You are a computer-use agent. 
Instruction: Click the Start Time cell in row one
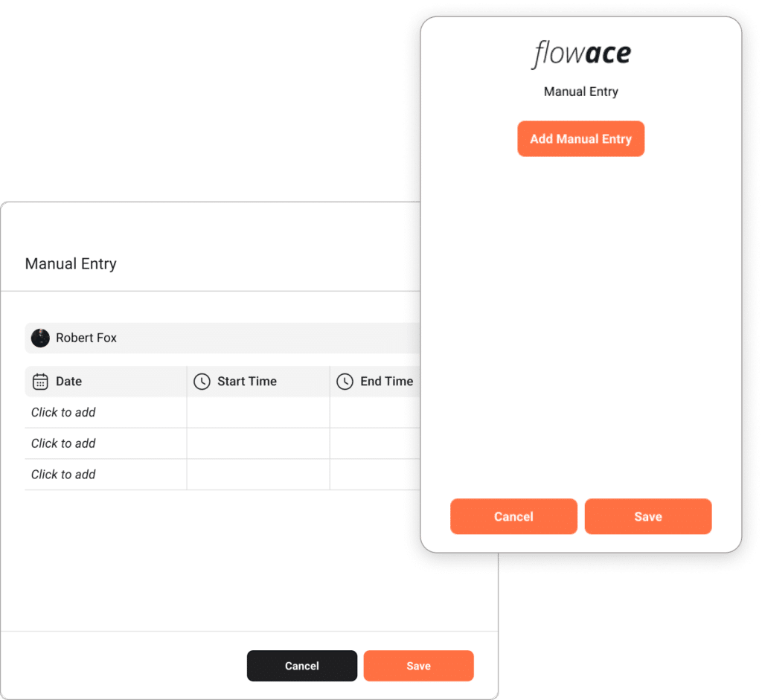257,412
